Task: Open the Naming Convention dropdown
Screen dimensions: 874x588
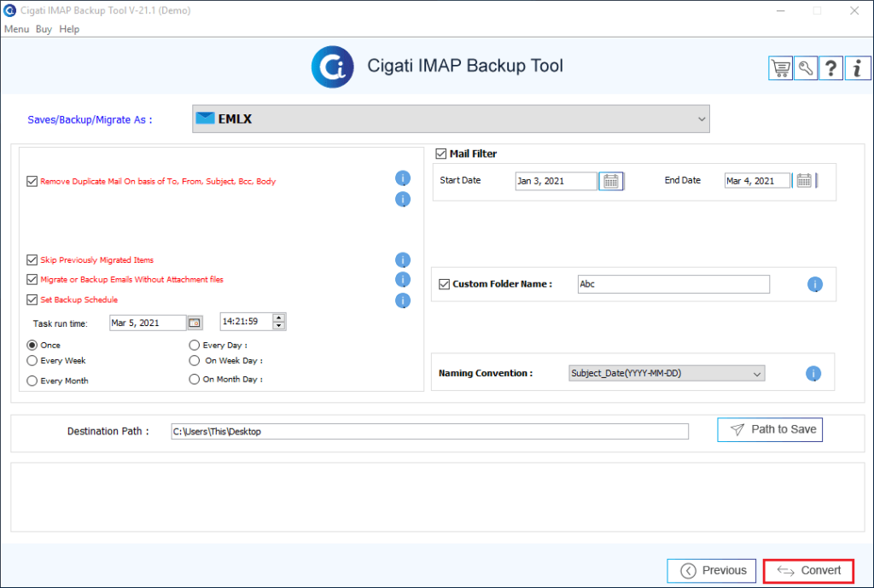Action: tap(667, 374)
